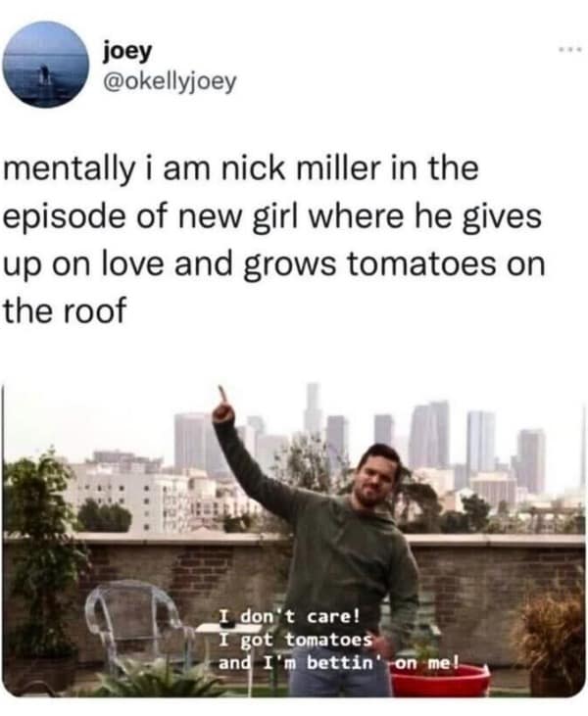Click the words the roof in tweet

click(x=64, y=311)
